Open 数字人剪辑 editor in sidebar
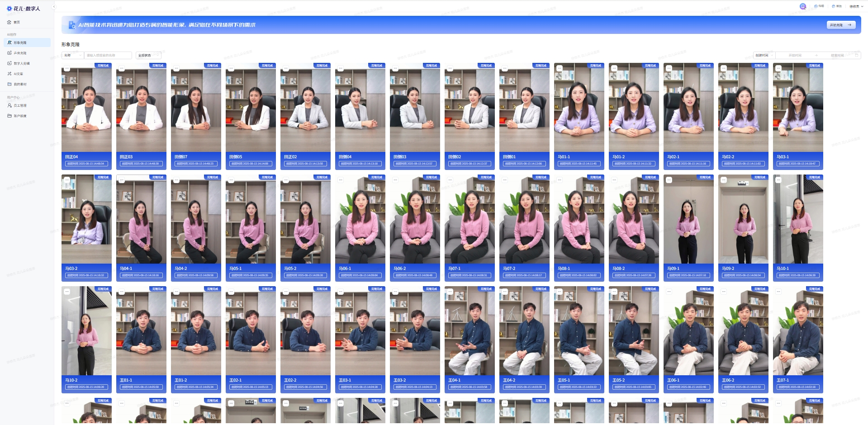Image resolution: width=868 pixels, height=425 pixels. pos(21,64)
